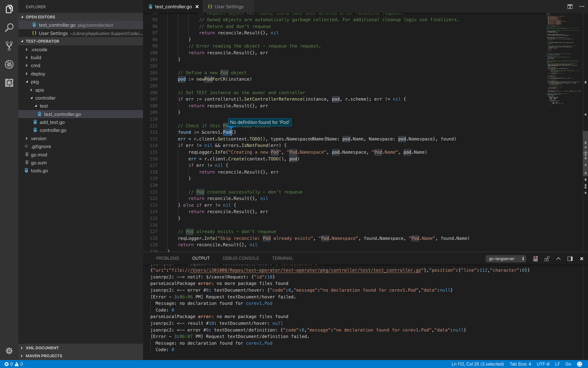
Task: Click the minimap to jump in the file
Action: (563, 61)
